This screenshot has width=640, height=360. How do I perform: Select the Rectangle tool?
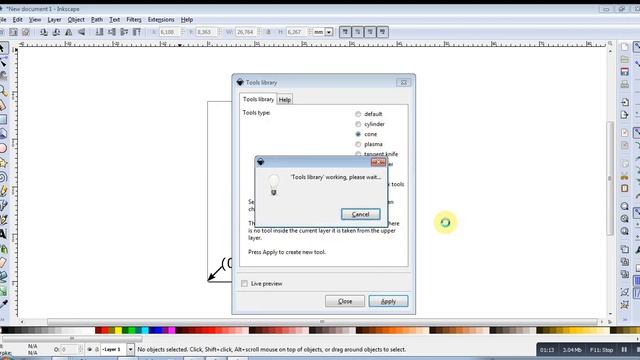pos(3,119)
